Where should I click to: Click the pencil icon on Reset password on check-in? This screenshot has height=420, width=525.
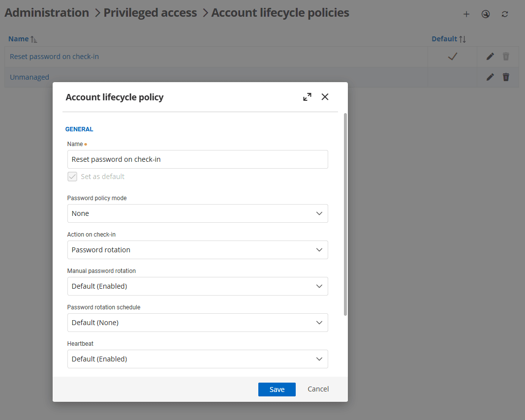coord(490,56)
